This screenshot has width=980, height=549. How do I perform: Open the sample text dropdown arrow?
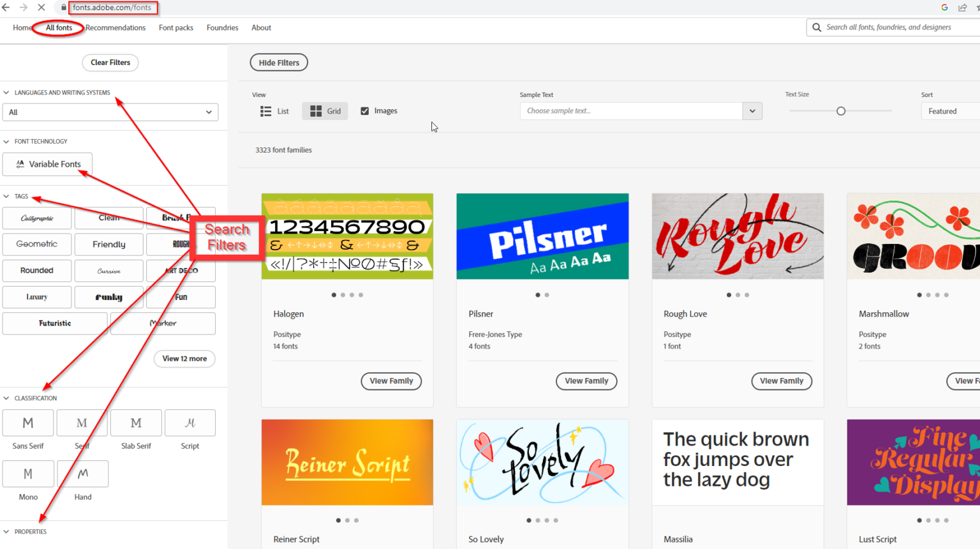tap(753, 111)
